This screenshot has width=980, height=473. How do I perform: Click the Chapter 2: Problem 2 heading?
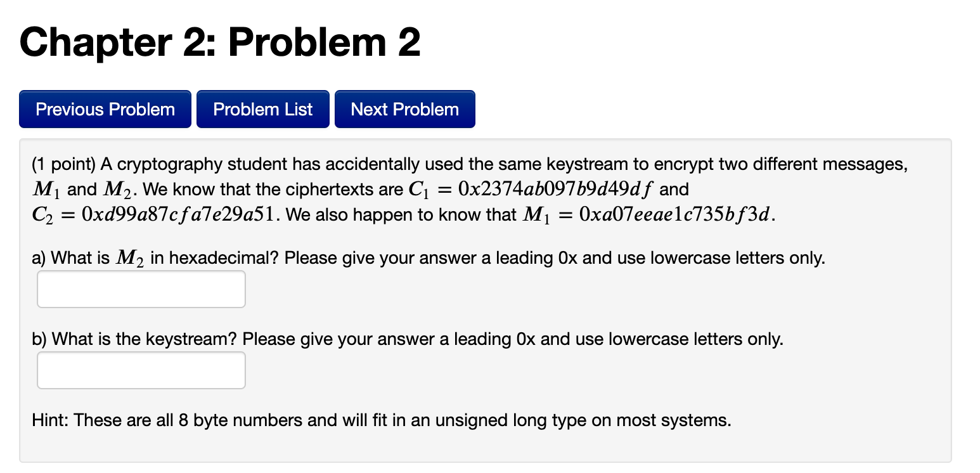219,42
